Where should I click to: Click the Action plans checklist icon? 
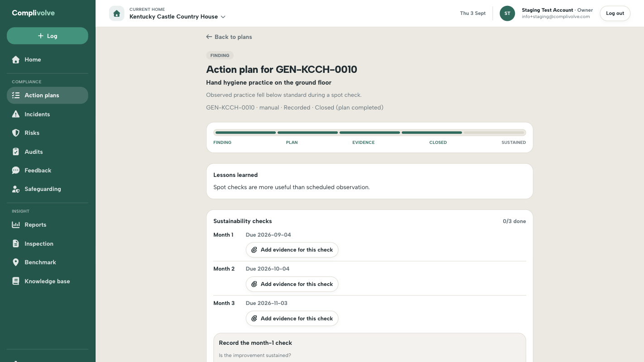pos(16,95)
